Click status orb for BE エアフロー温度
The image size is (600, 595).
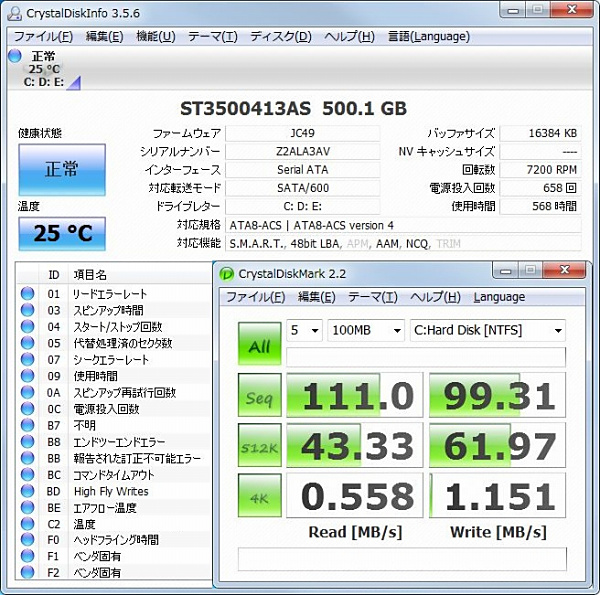pos(27,507)
